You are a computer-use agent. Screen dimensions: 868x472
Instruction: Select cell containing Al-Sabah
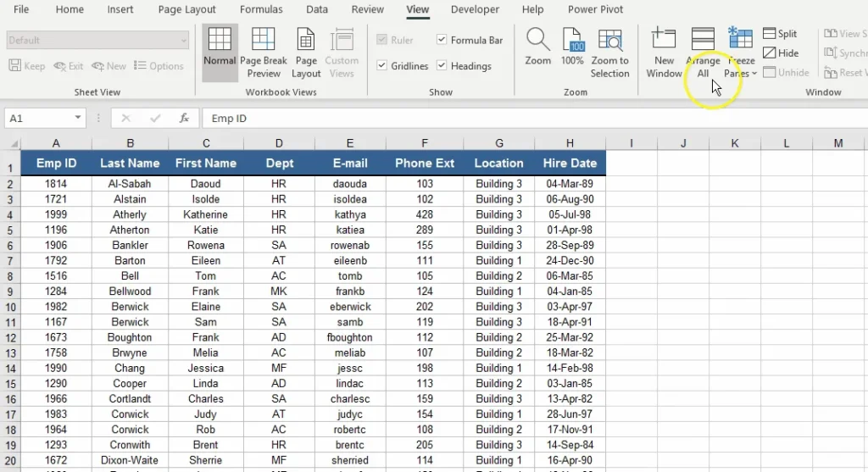tap(130, 184)
